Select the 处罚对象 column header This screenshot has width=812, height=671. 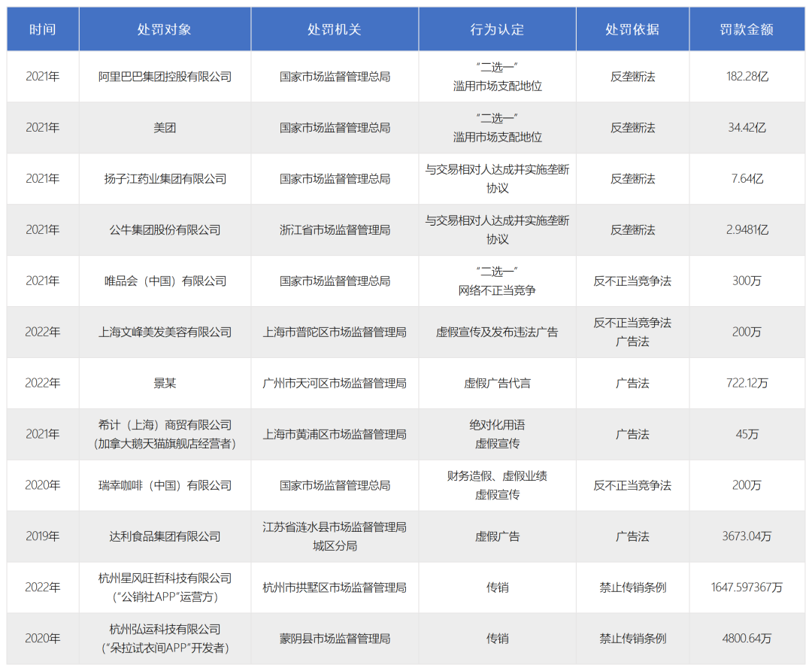tap(165, 29)
